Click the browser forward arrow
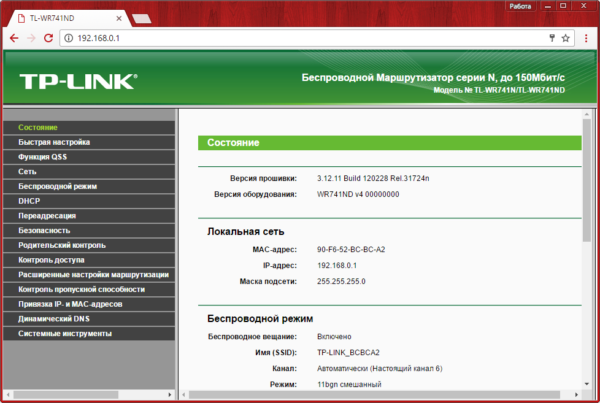The image size is (600, 403). coord(31,38)
